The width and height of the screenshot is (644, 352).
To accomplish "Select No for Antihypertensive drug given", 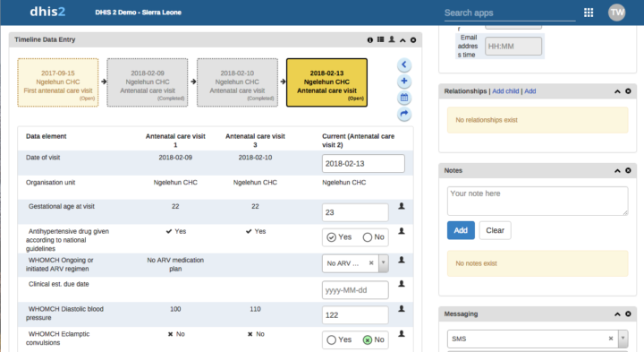I will (x=368, y=237).
